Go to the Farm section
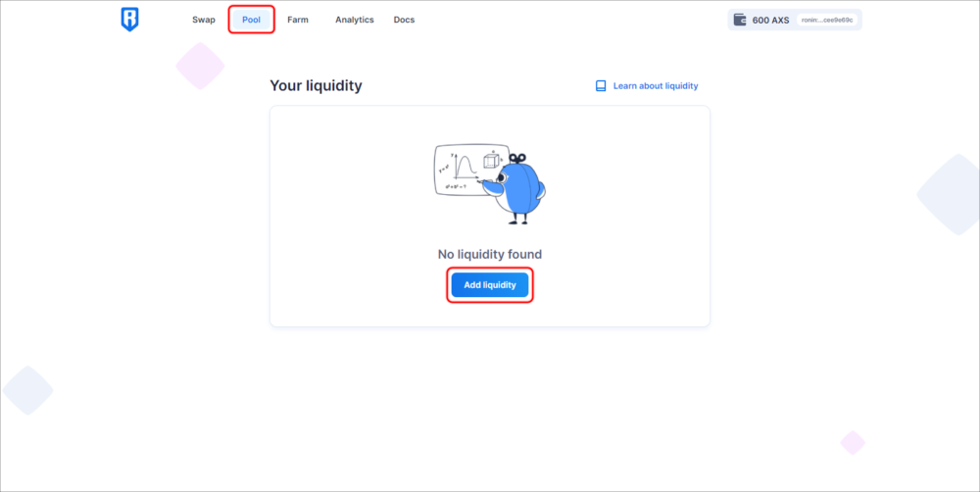This screenshot has width=980, height=492. click(x=298, y=20)
